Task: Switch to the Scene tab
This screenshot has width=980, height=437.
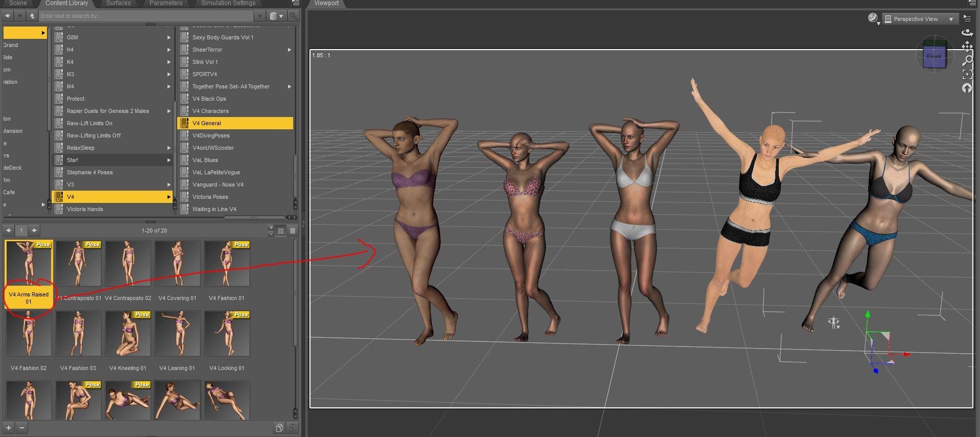Action: (x=18, y=3)
